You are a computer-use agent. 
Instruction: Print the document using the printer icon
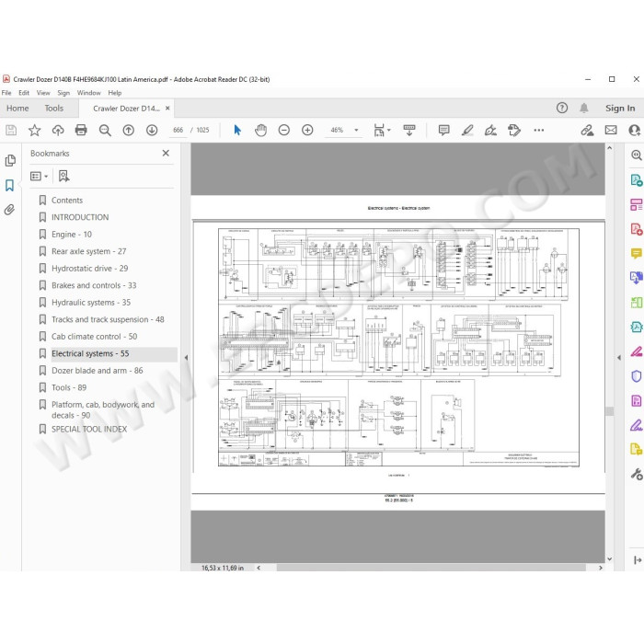tap(81, 131)
